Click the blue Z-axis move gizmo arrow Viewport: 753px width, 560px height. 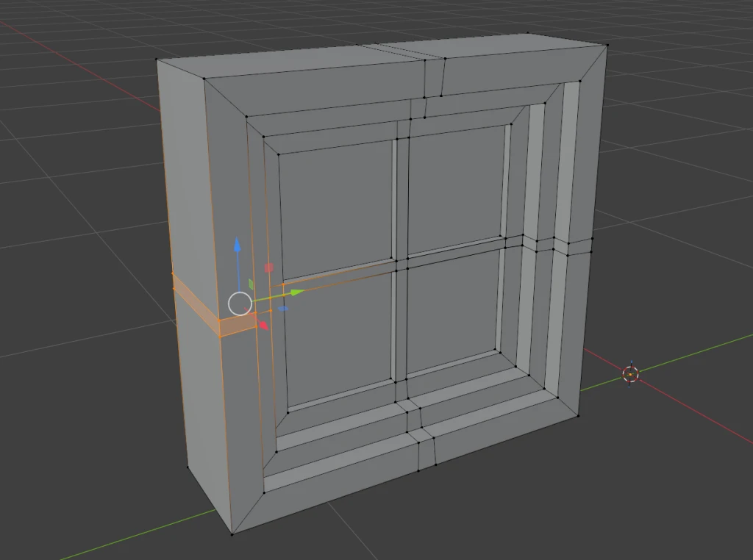237,244
